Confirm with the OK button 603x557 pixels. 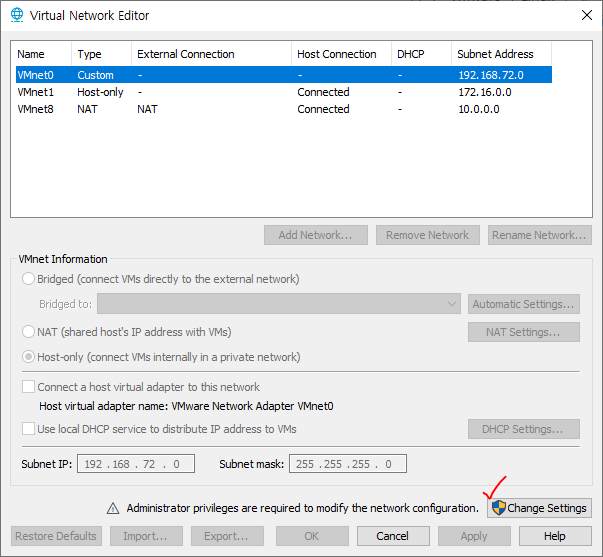pyautogui.click(x=312, y=536)
